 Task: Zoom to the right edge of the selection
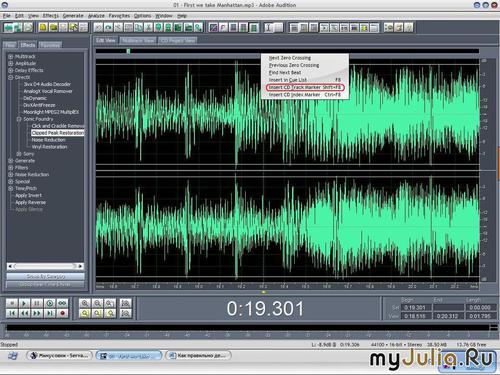110,313
